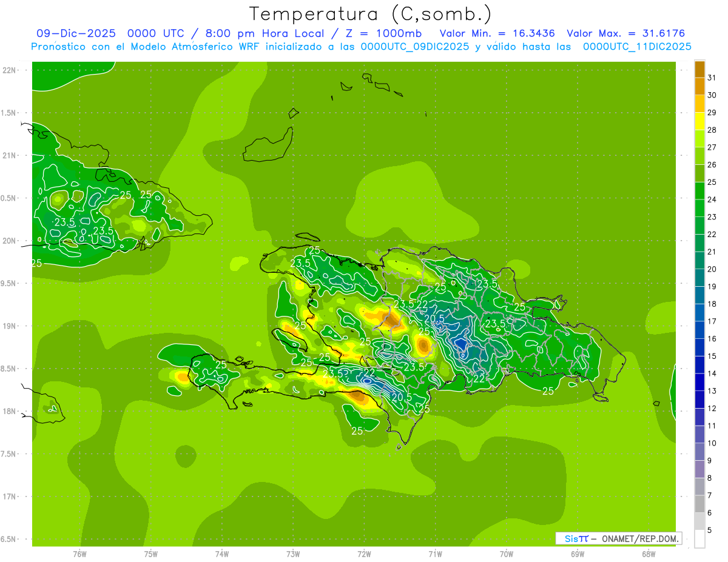
Task: Pick the legend color band between 8 and 9
Action: pos(699,470)
